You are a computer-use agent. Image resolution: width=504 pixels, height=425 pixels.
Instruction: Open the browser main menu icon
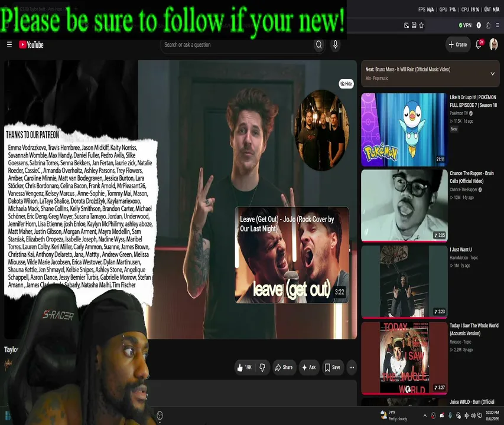498,25
